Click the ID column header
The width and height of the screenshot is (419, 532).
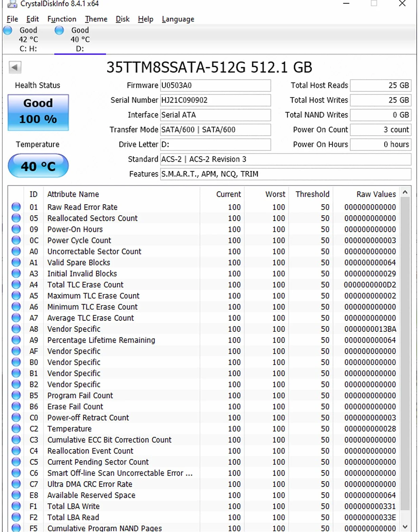[x=33, y=194]
